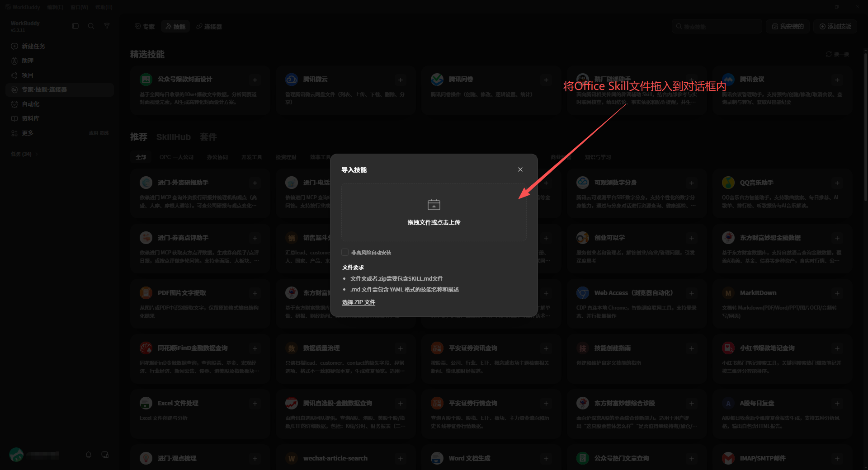Click the upload icon in the drop zone

click(434, 205)
